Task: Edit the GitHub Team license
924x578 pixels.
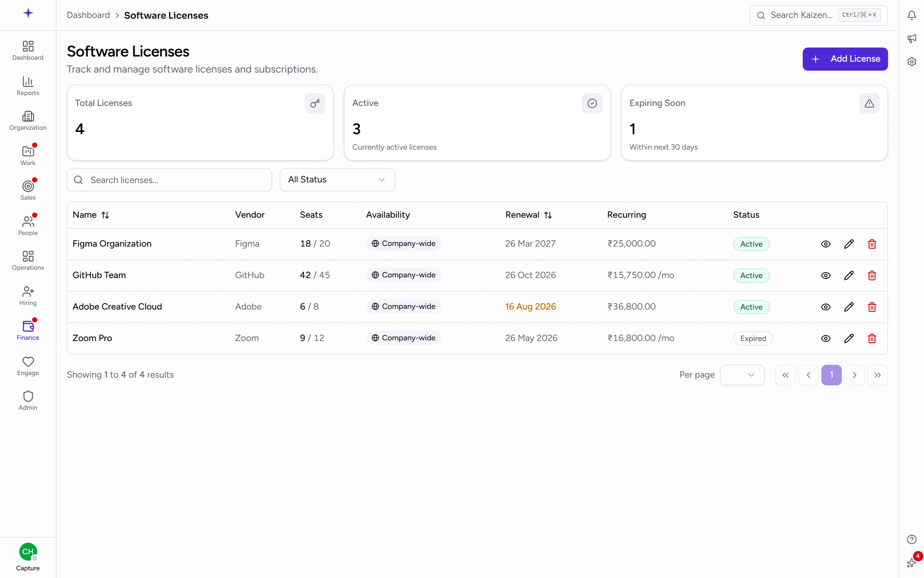Action: pos(849,275)
